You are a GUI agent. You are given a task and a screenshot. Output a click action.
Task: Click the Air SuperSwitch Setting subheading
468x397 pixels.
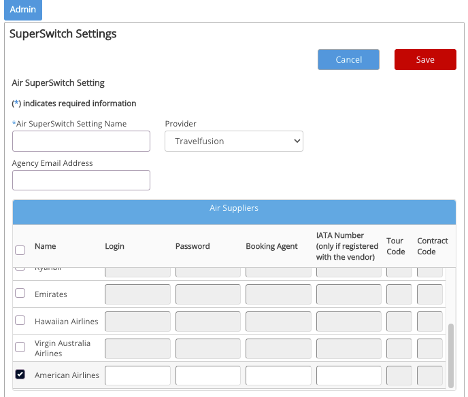click(58, 83)
